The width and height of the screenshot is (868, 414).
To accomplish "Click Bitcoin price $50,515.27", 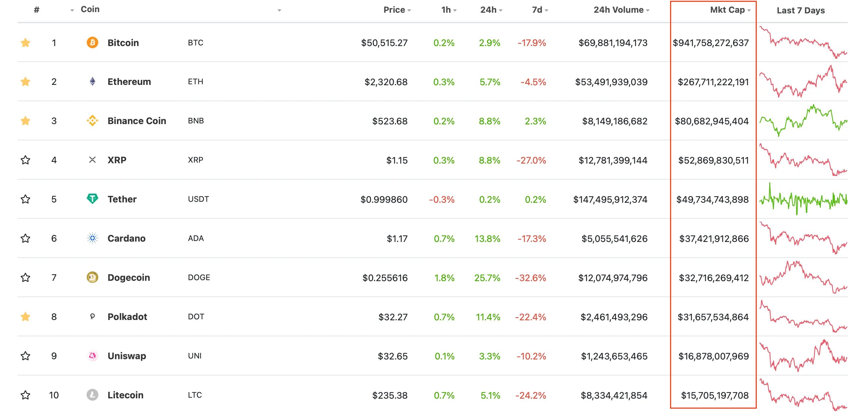I will pyautogui.click(x=384, y=43).
